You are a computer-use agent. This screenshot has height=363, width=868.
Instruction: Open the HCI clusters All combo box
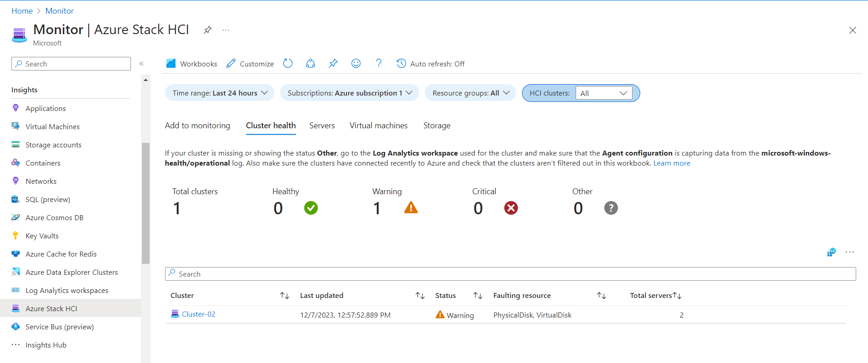[604, 93]
